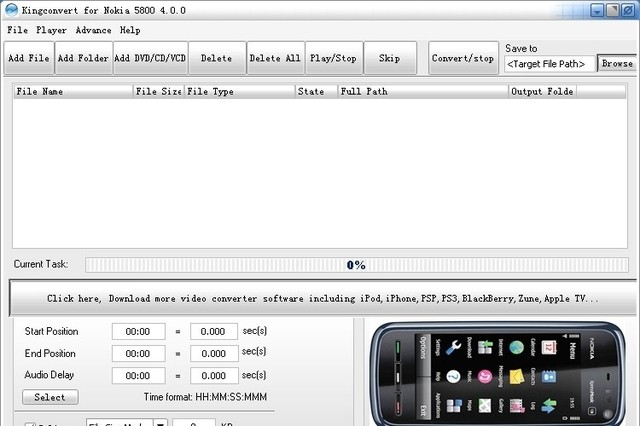
Task: Open the Advance menu
Action: (x=93, y=30)
